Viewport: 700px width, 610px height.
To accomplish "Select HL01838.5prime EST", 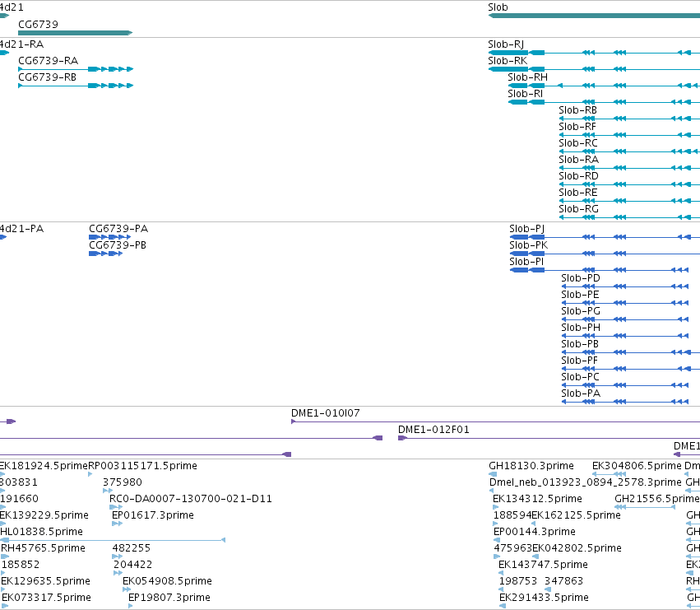I will tap(41, 532).
